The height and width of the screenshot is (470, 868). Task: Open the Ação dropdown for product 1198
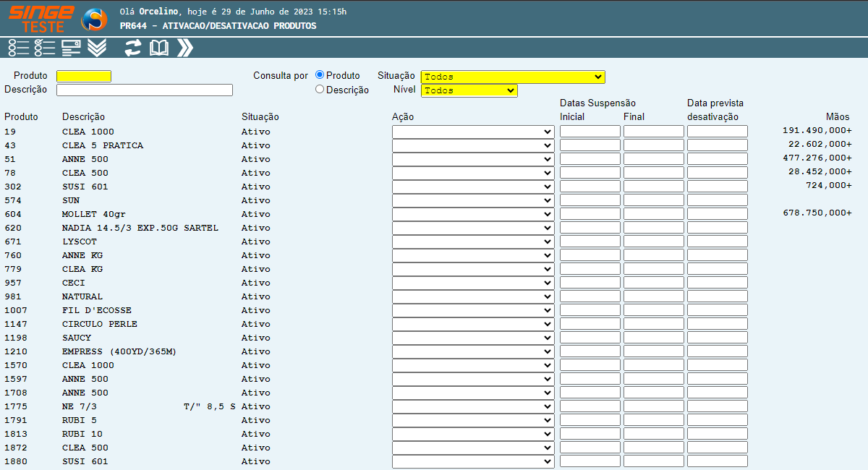click(x=473, y=338)
